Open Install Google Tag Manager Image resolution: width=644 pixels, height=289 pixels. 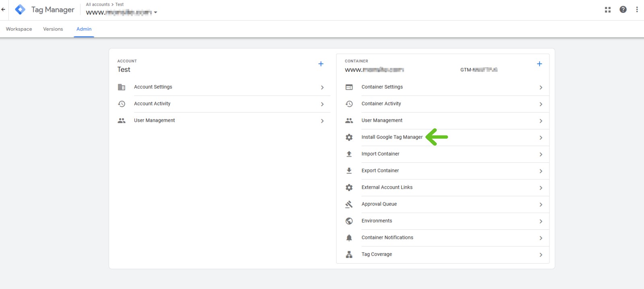pyautogui.click(x=392, y=137)
